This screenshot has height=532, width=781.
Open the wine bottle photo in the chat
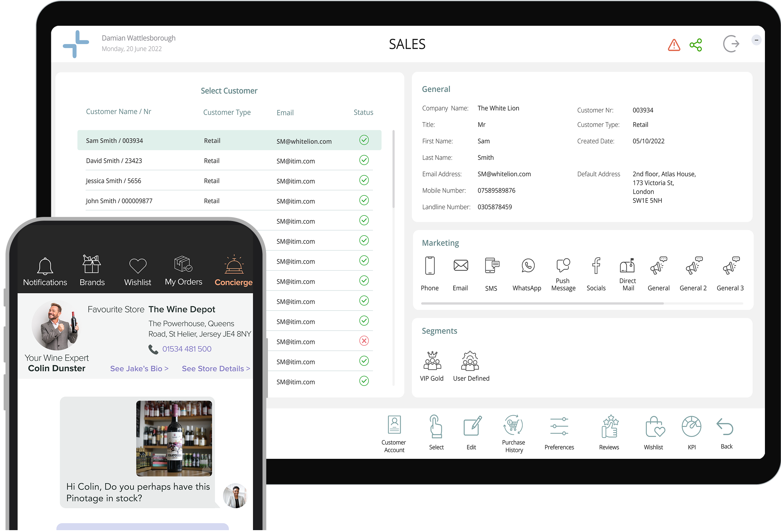(x=174, y=438)
